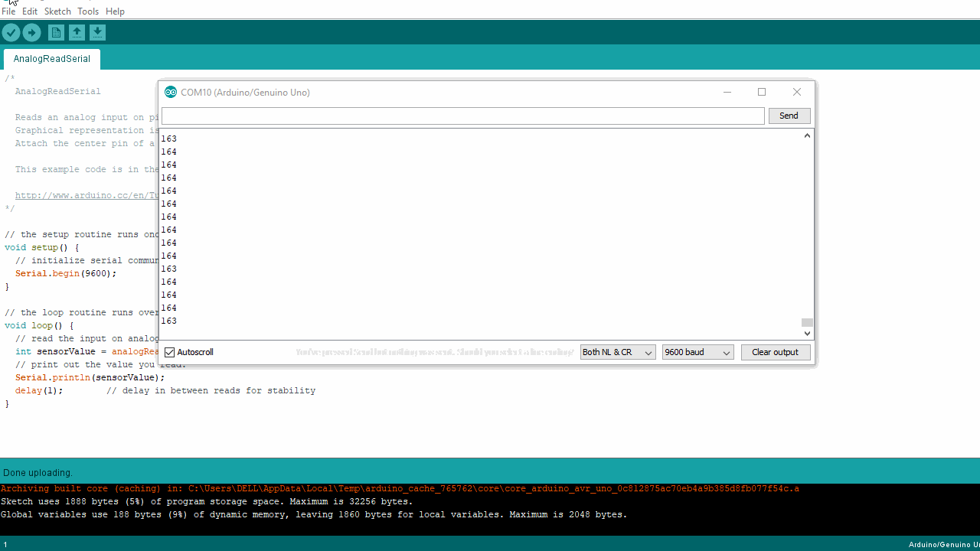Click the Verify checkmark toolbar icon
Viewport: 980px width, 551px height.
(x=11, y=32)
